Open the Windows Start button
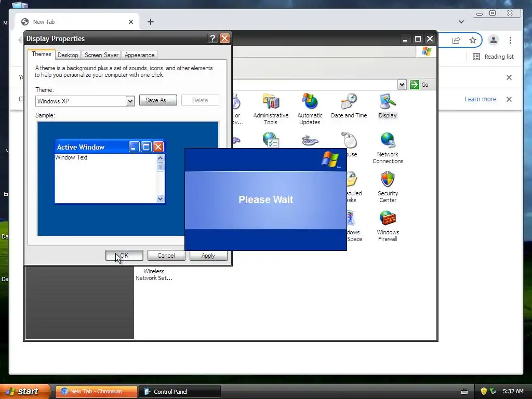Viewport: 532px width, 399px height. [x=24, y=391]
